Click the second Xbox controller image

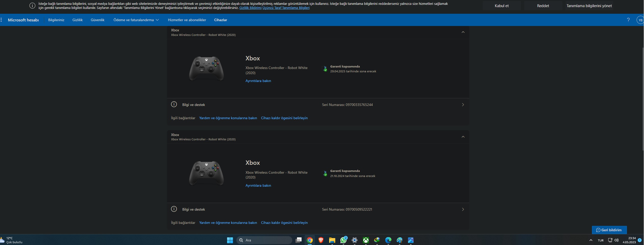(x=206, y=173)
